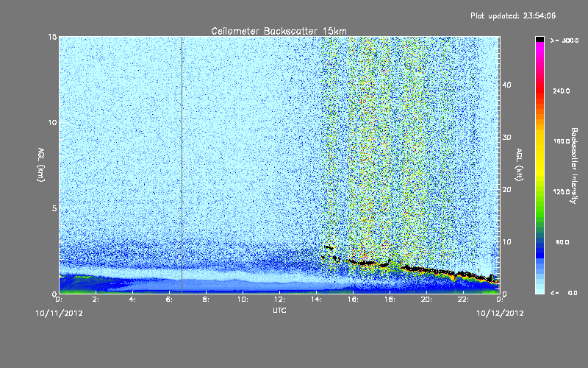Click the 60.0 colorbar tick label
The width and height of the screenshot is (588, 368).
coord(562,243)
